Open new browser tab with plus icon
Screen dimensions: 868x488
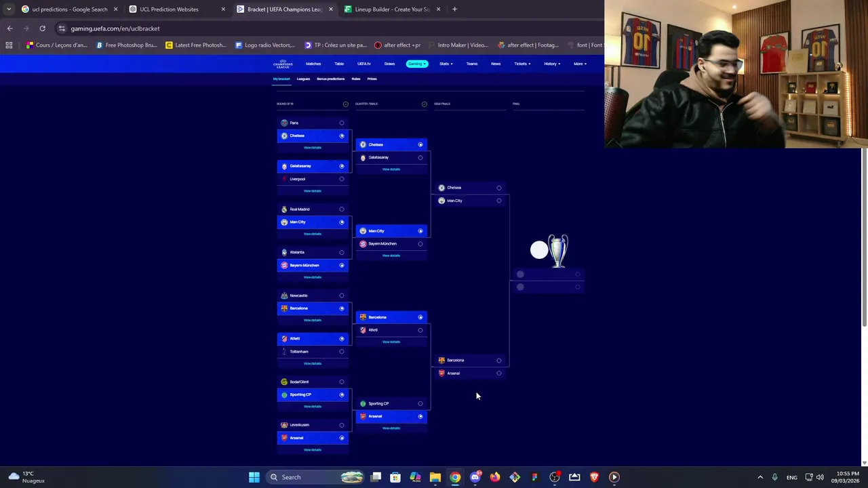coord(454,9)
